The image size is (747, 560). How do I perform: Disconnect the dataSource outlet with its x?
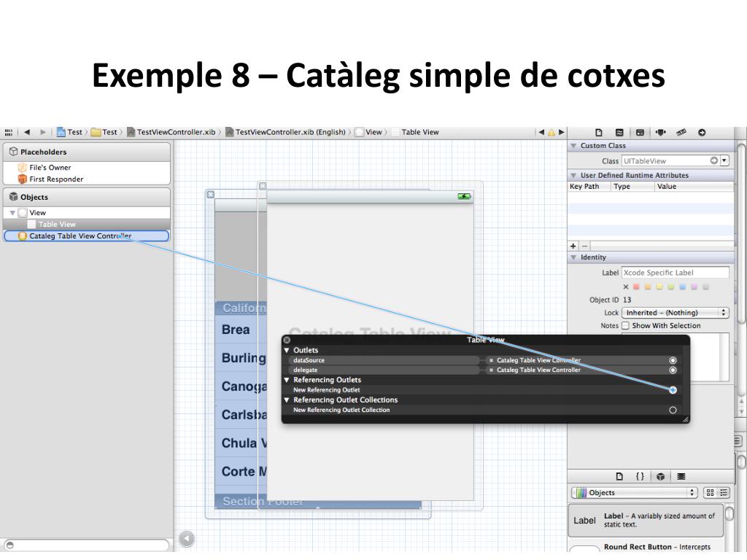pyautogui.click(x=491, y=360)
